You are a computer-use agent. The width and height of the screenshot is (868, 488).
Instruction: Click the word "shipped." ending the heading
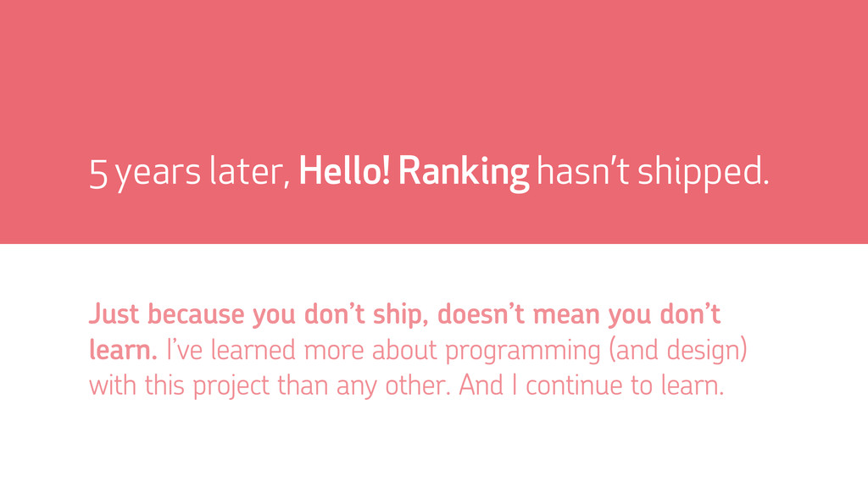click(704, 173)
